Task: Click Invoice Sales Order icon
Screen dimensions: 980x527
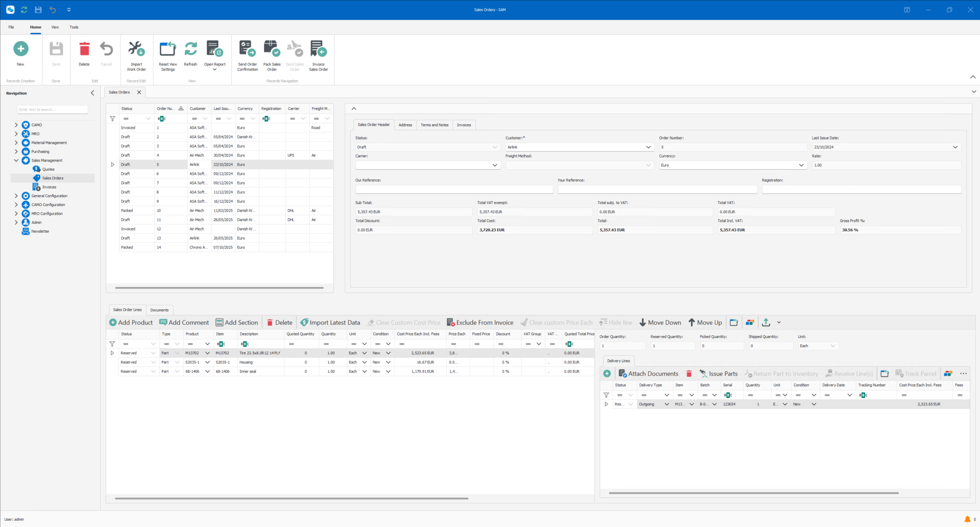Action: (318, 49)
